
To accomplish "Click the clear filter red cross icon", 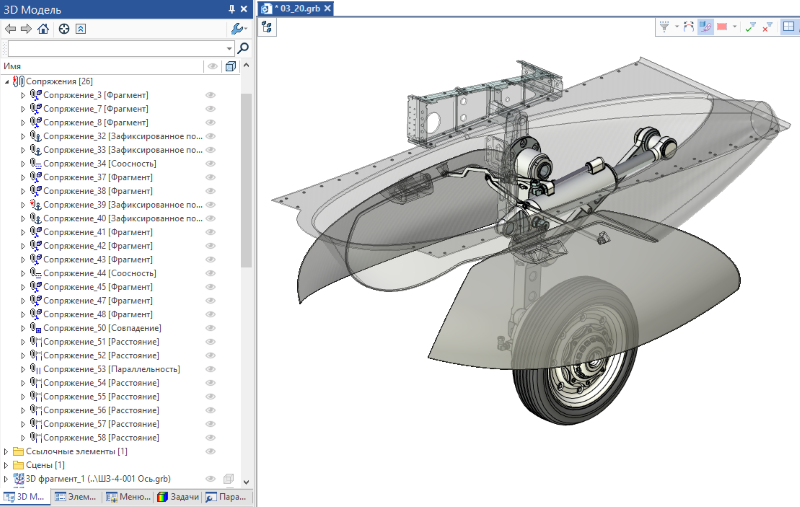I will [x=766, y=27].
